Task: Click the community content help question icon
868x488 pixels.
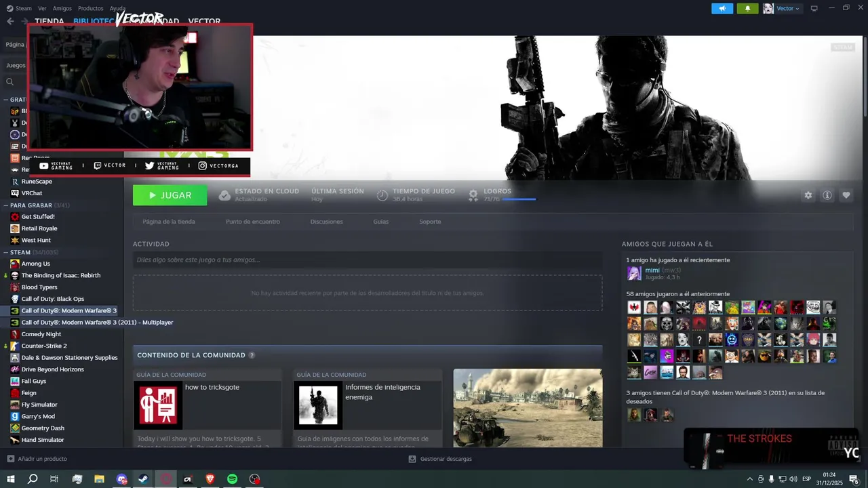Action: pos(252,355)
